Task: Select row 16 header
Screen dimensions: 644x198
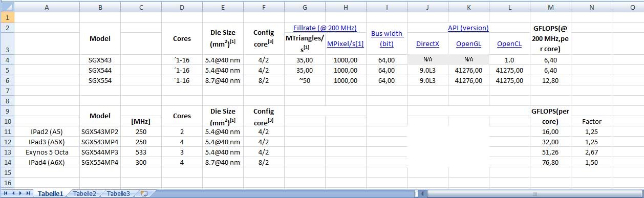Action: 7,183
